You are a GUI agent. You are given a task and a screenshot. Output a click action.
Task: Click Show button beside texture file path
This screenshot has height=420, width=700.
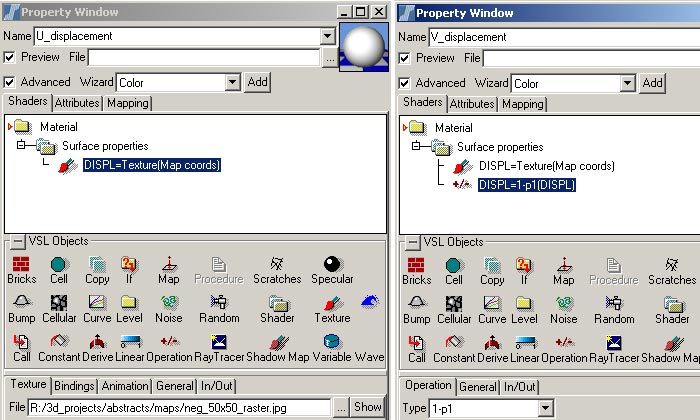click(367, 407)
